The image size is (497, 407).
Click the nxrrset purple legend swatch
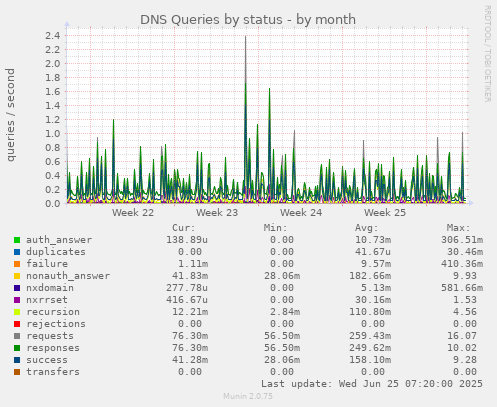[x=17, y=300]
